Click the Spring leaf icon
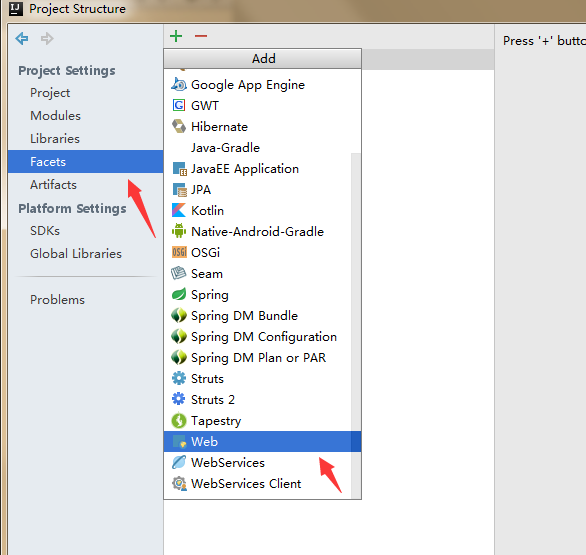This screenshot has width=586, height=555. [179, 294]
